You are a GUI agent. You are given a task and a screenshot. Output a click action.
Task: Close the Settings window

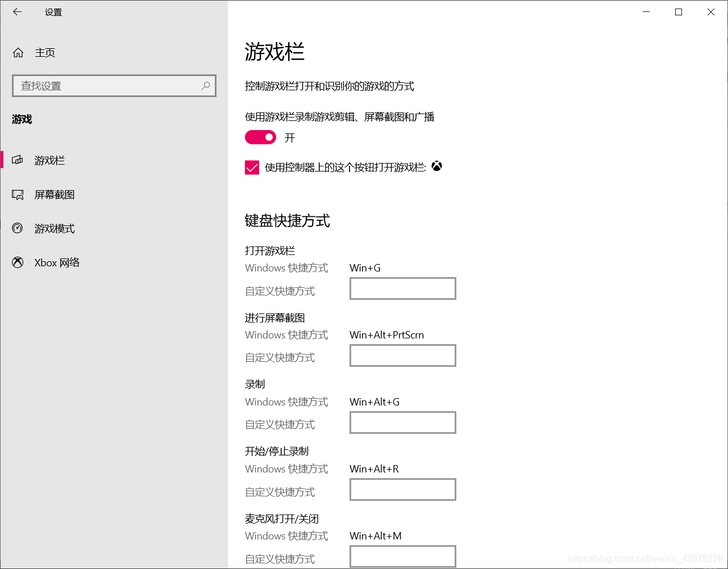point(711,11)
